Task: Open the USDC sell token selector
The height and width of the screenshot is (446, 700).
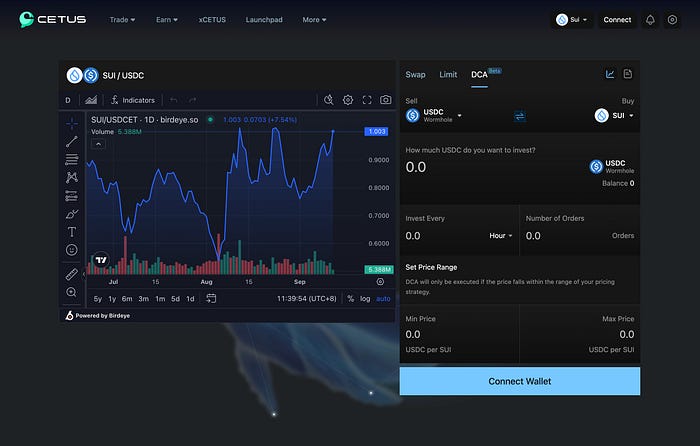Action: pos(434,116)
